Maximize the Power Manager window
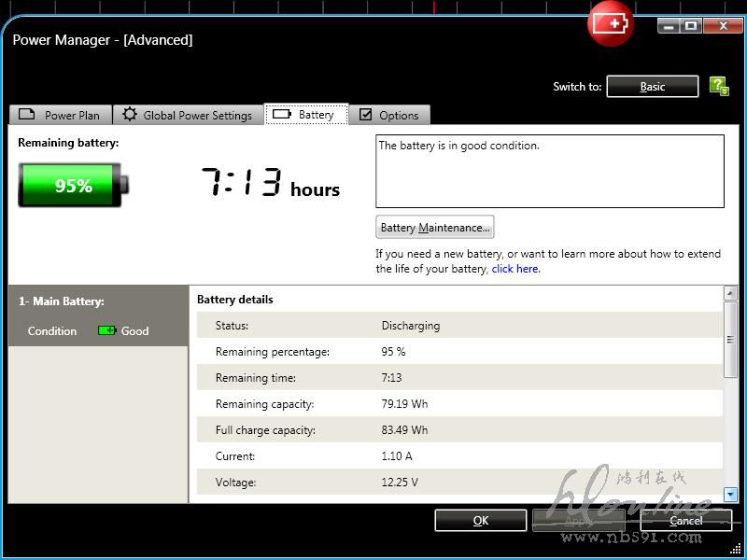 [691, 26]
